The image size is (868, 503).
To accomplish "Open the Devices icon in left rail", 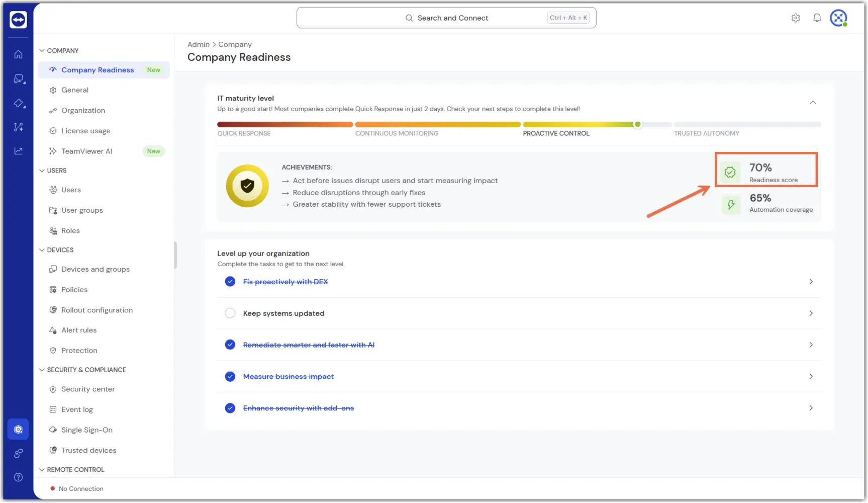I will click(x=19, y=79).
